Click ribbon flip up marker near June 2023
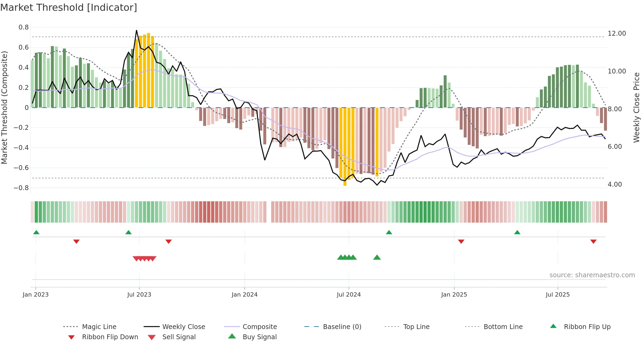Screen dimensions: 644x362 (129, 232)
